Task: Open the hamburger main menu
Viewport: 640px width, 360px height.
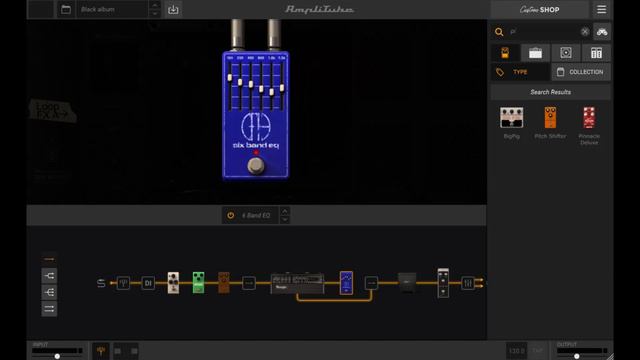Action: tap(601, 9)
